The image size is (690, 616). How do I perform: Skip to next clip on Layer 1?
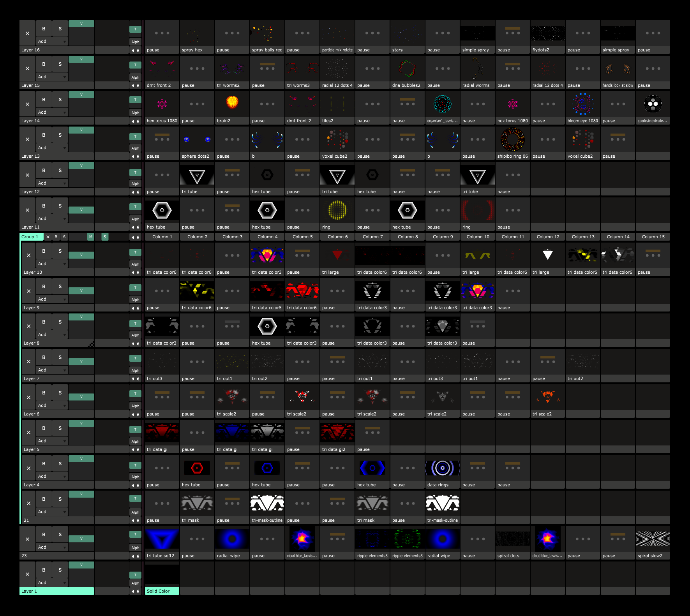pos(138,591)
